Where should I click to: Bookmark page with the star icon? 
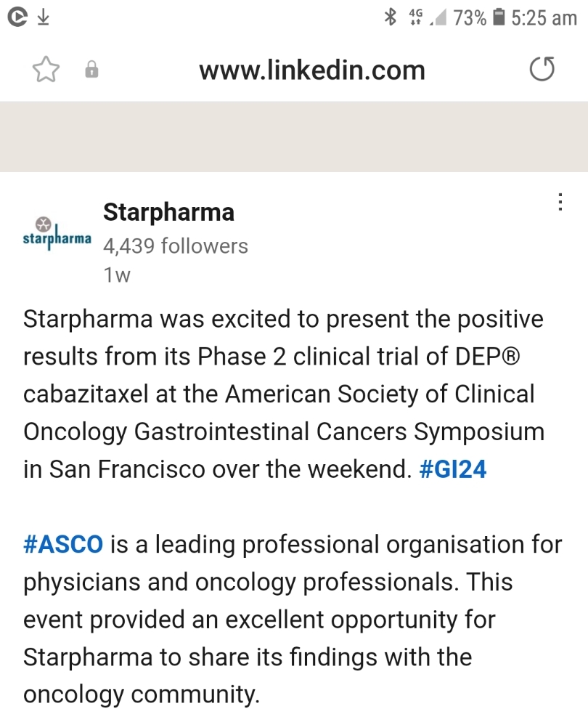tap(46, 70)
